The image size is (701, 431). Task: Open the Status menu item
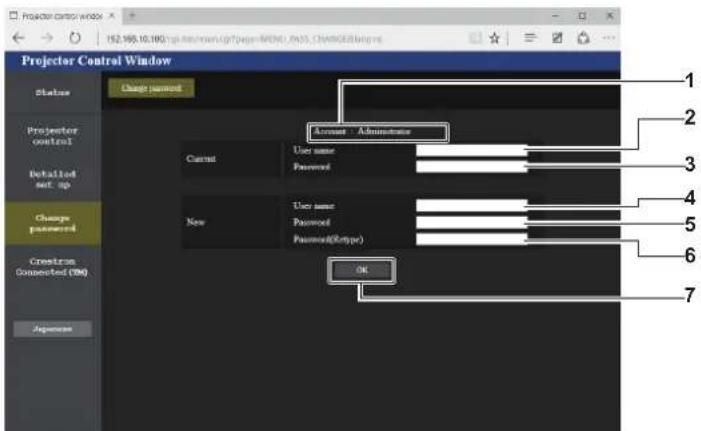click(x=53, y=93)
